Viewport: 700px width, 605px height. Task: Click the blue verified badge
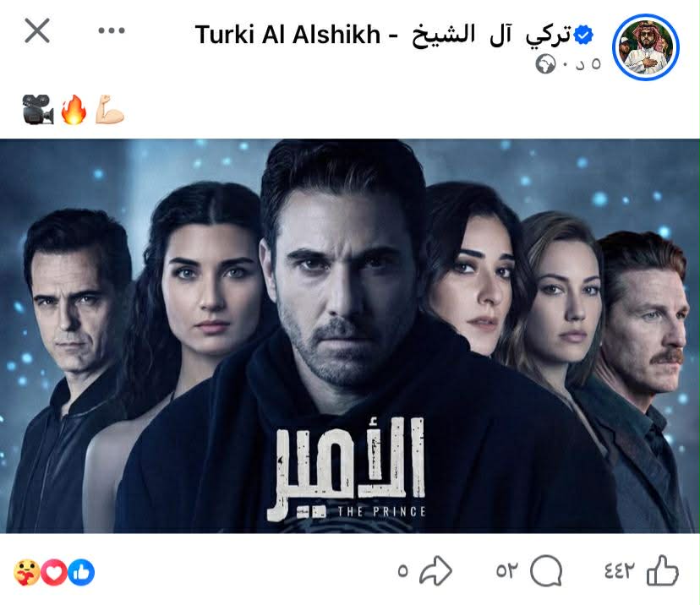pyautogui.click(x=583, y=35)
